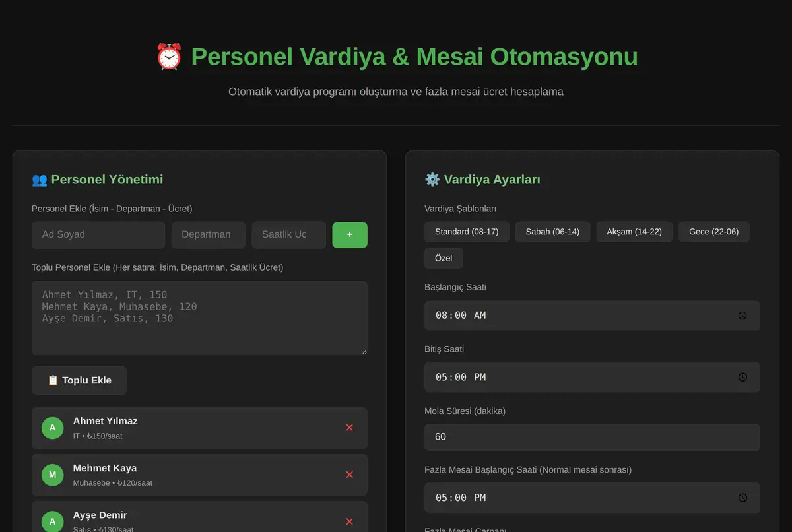
Task: Select the Standard (08-17) shift template
Action: 467,232
